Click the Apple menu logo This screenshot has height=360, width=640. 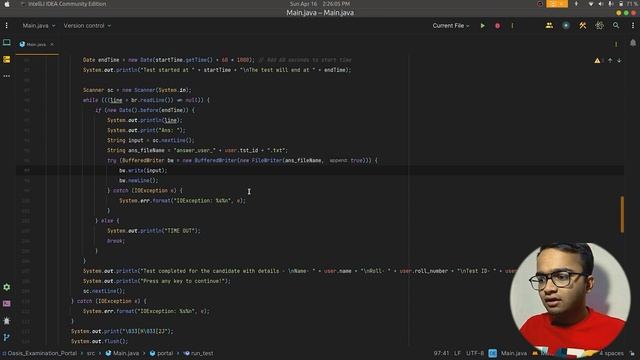(x=7, y=4)
